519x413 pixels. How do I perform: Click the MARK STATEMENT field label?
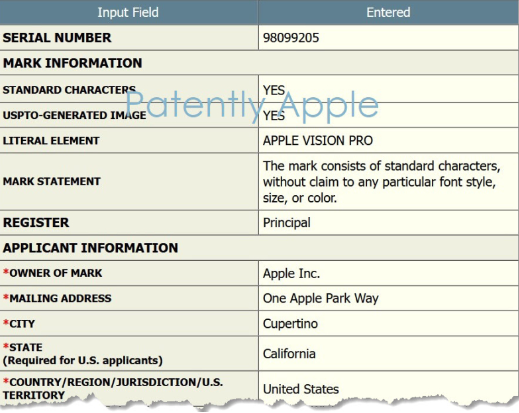coord(52,181)
